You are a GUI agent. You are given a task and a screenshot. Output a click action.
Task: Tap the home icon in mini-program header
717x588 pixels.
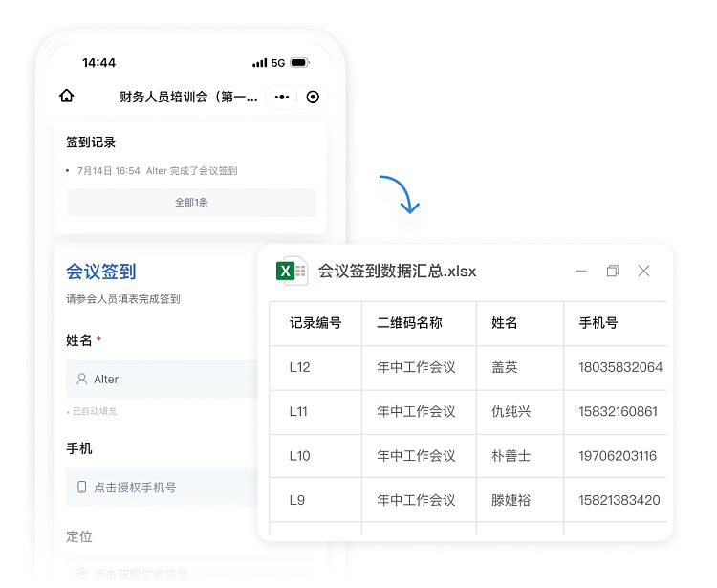(67, 97)
